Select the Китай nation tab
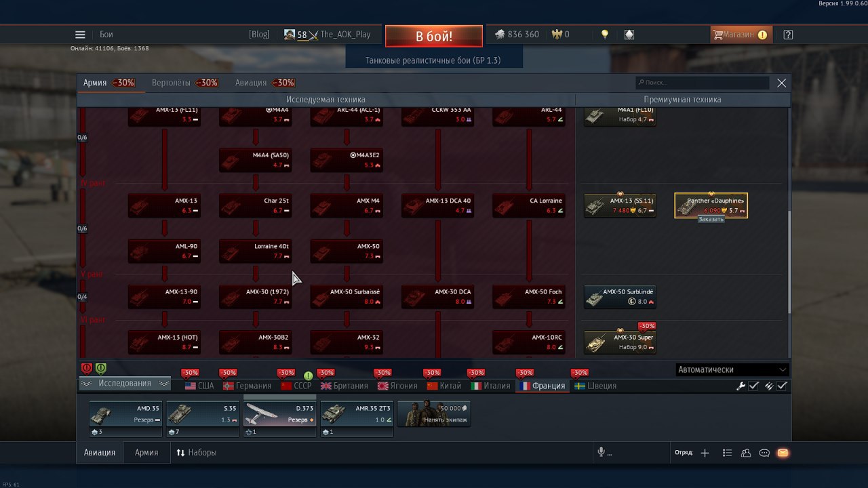 point(444,386)
